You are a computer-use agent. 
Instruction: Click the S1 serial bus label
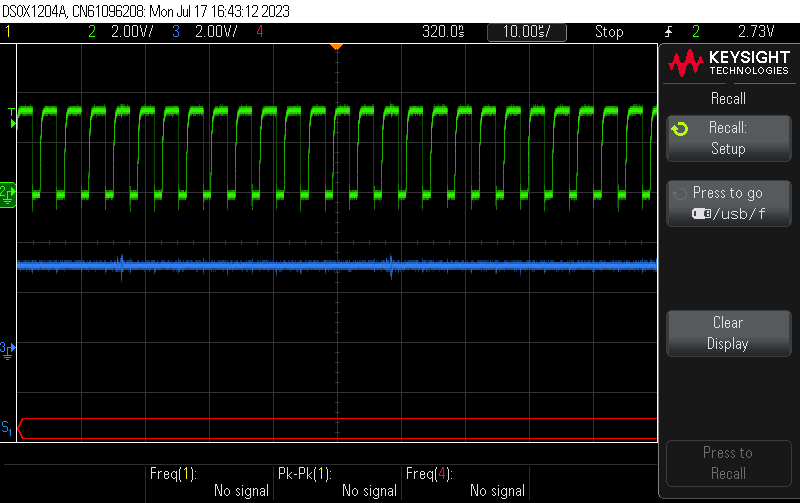(7, 428)
